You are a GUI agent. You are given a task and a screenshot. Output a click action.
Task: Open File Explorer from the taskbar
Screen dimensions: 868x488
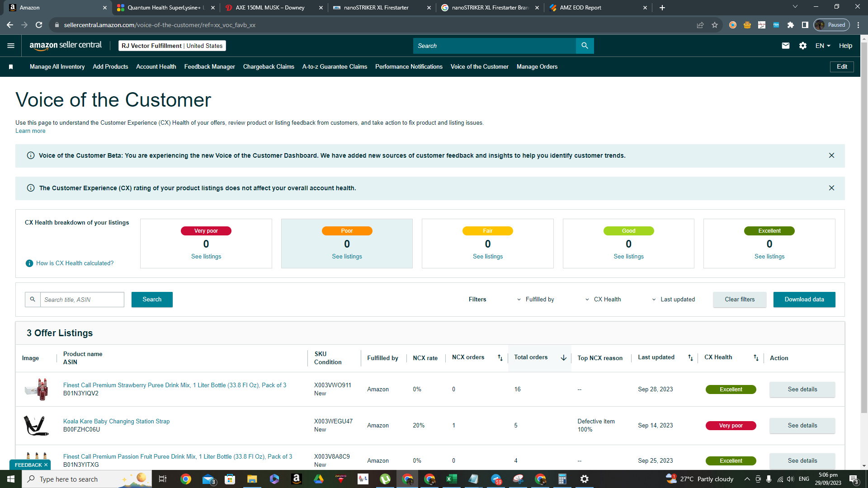click(252, 479)
